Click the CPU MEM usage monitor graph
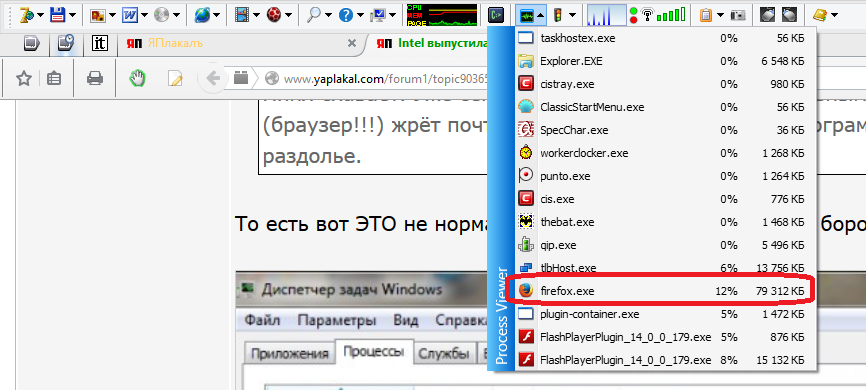Screen dimensions: 866x390 tap(442, 15)
